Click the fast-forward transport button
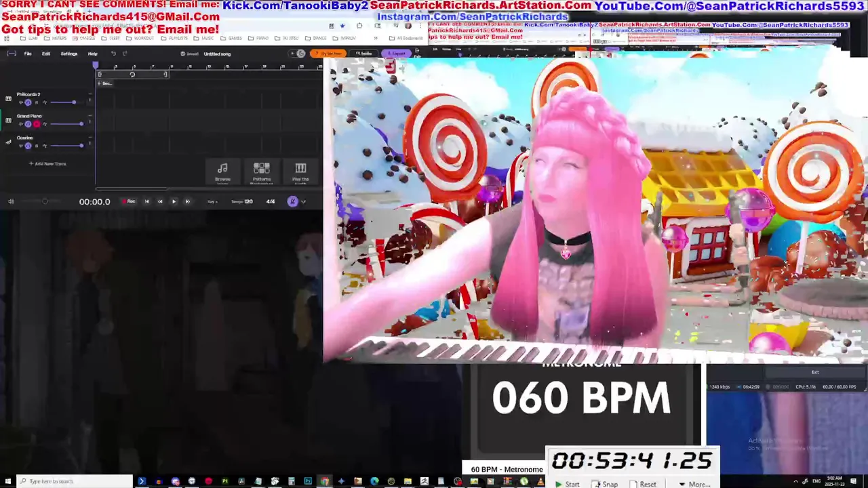 click(187, 201)
